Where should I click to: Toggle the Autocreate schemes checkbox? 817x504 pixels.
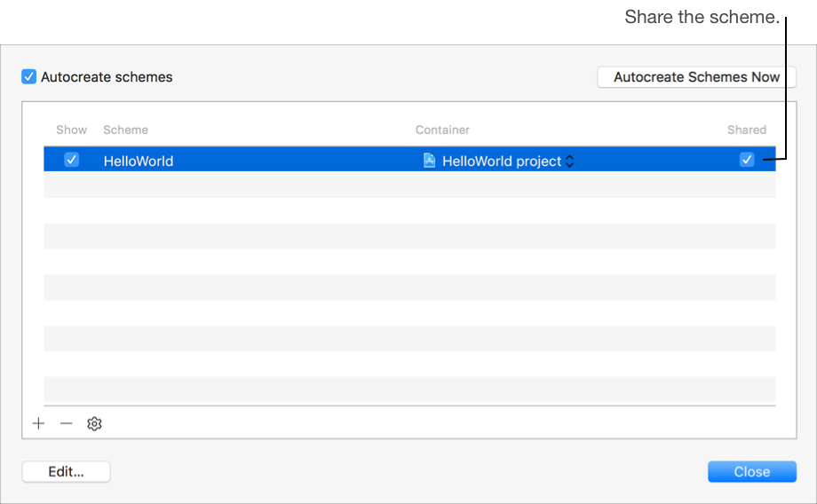pyautogui.click(x=29, y=77)
